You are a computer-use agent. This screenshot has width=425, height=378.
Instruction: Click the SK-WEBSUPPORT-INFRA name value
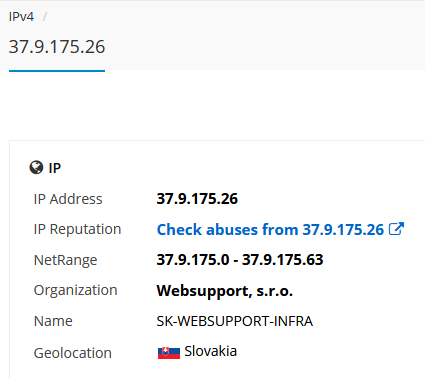click(235, 321)
